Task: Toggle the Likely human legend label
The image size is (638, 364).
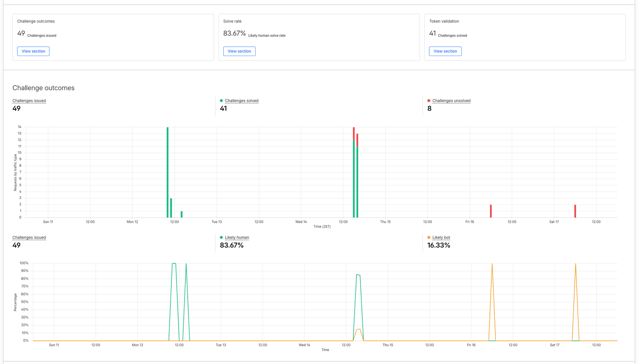Action: click(x=237, y=237)
